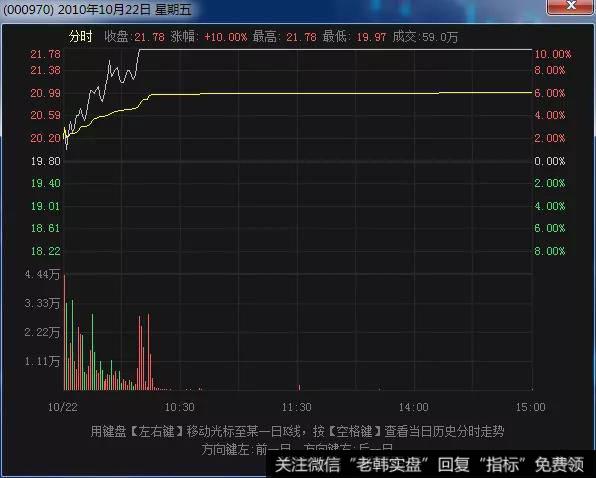The width and height of the screenshot is (596, 478).
Task: Click the red 8.00% right axis label
Action: pyautogui.click(x=550, y=70)
